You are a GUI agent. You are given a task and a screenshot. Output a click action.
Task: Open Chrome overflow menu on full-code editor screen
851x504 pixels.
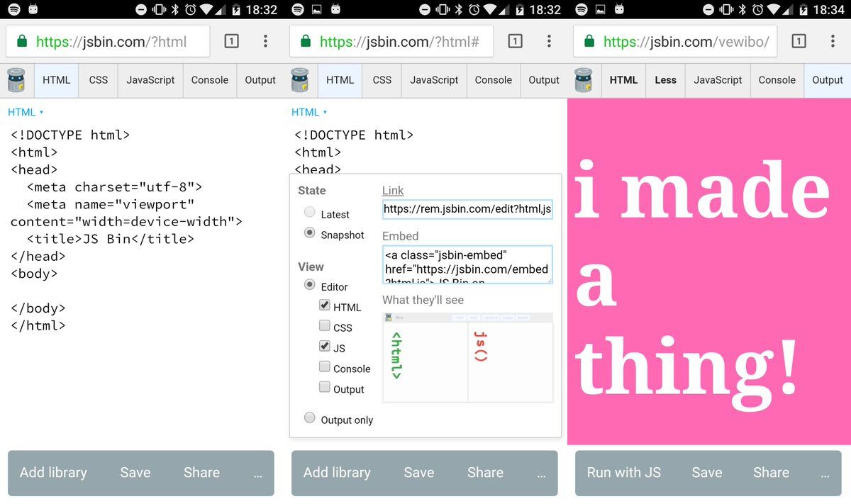(265, 41)
